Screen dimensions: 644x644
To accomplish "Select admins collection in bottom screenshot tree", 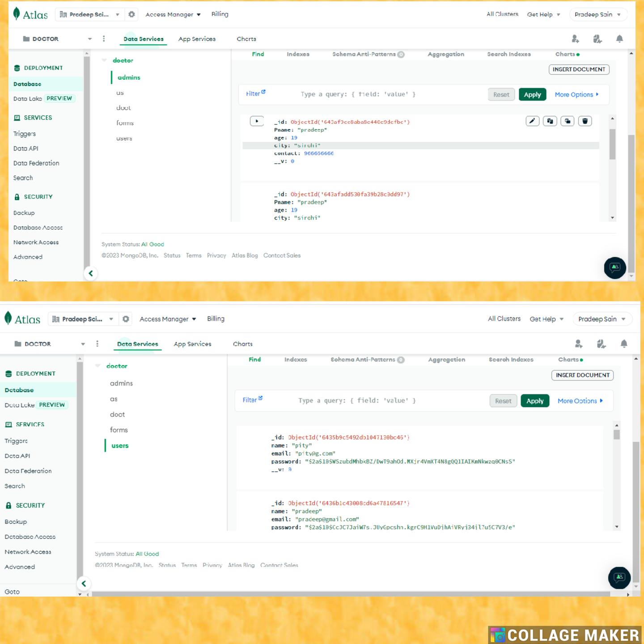I will tap(121, 383).
